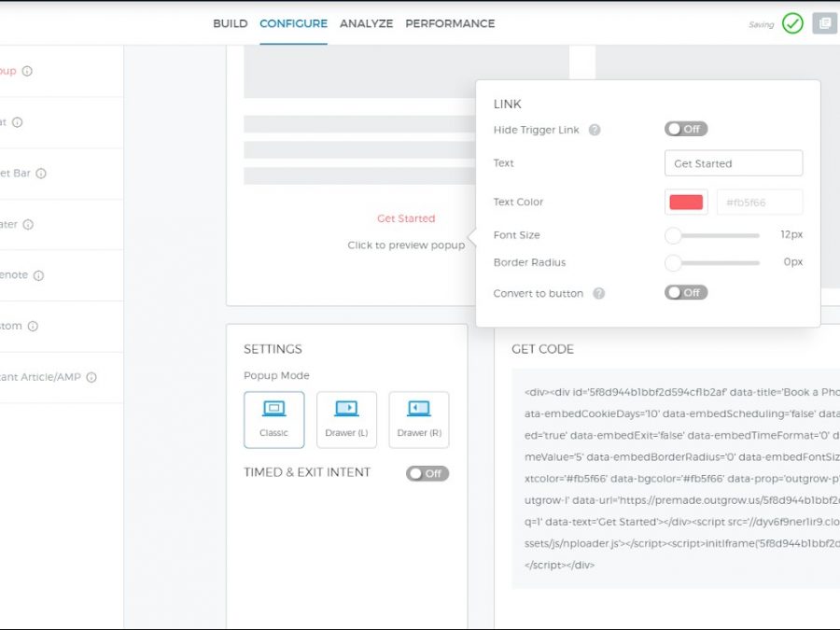Open the Performance tab
Screen dimensions: 840x630
[450, 23]
